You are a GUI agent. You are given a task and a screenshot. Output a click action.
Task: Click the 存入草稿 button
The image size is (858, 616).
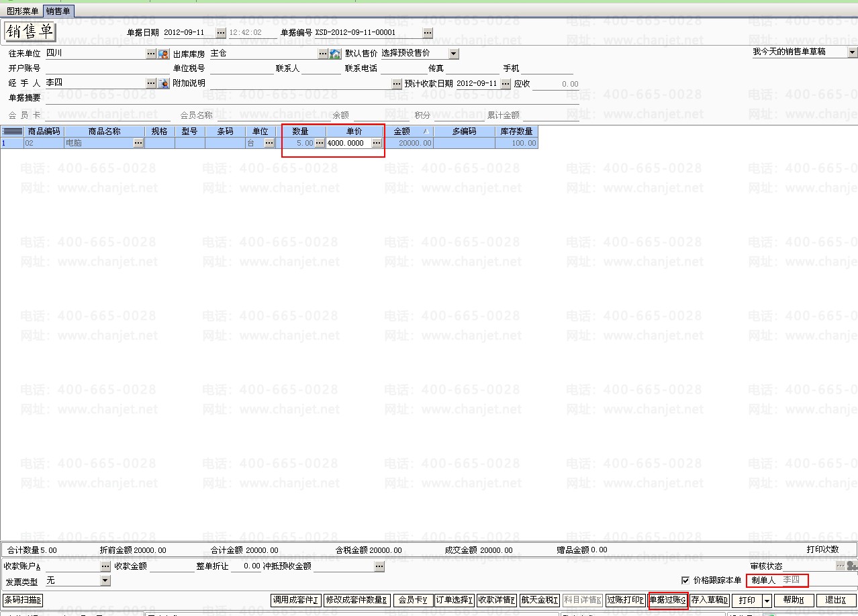(x=709, y=600)
